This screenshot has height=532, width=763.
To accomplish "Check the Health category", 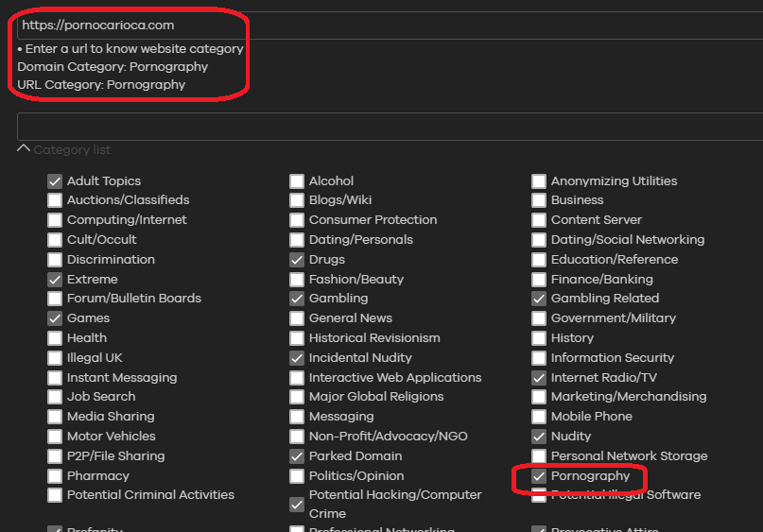I will click(55, 338).
